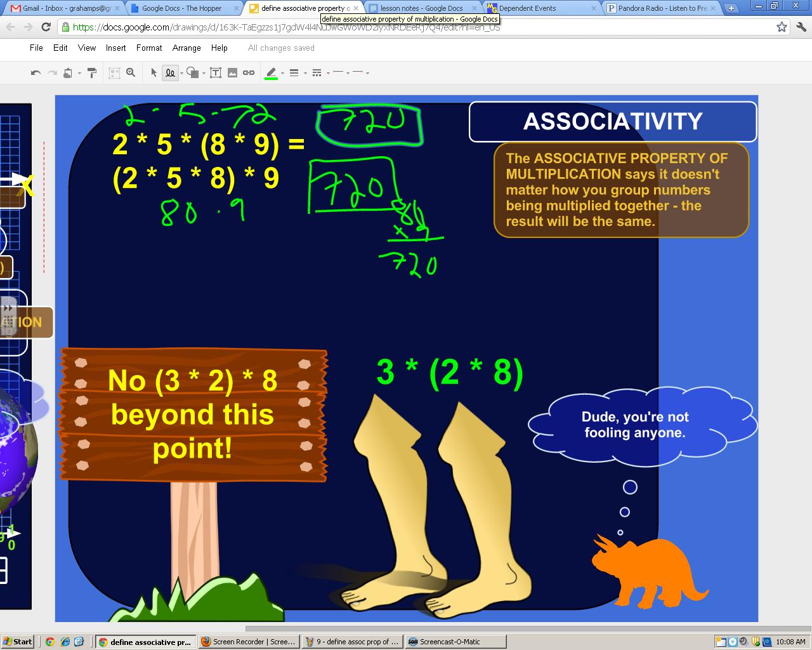Click the browser Back arrow
812x650 pixels.
point(11,27)
